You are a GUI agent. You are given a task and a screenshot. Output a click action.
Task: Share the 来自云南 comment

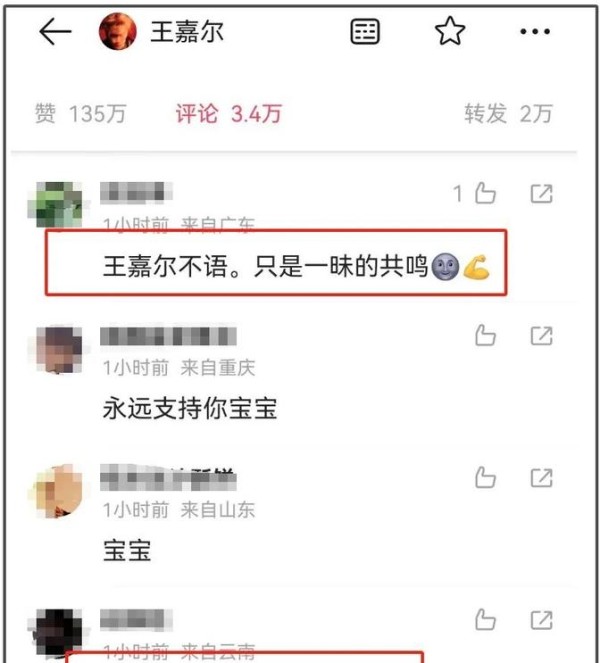[x=542, y=620]
